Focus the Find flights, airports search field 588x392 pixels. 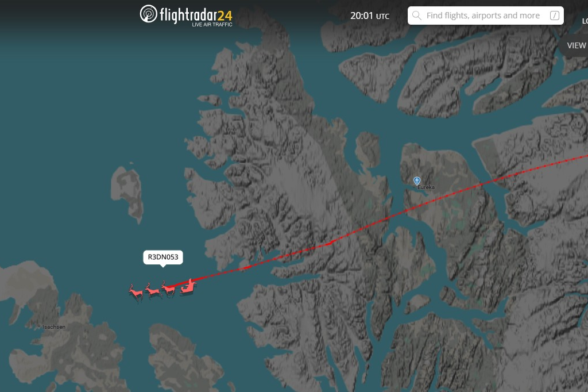pyautogui.click(x=486, y=16)
